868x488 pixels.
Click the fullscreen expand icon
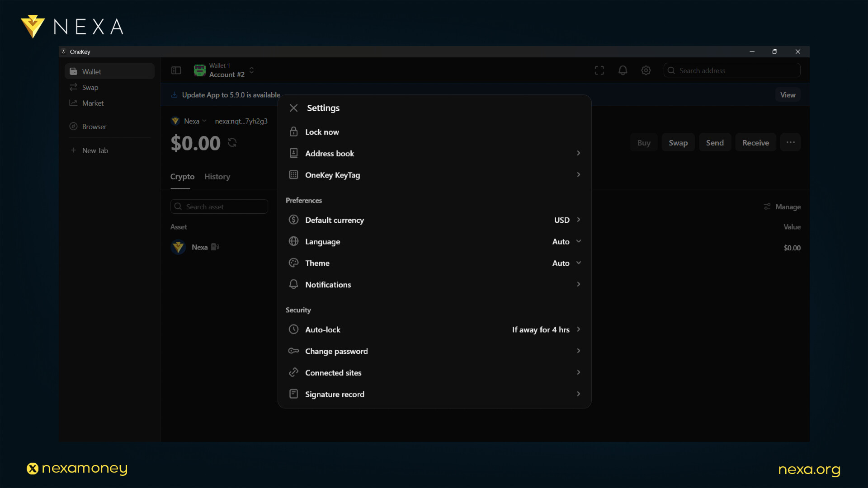pyautogui.click(x=599, y=70)
